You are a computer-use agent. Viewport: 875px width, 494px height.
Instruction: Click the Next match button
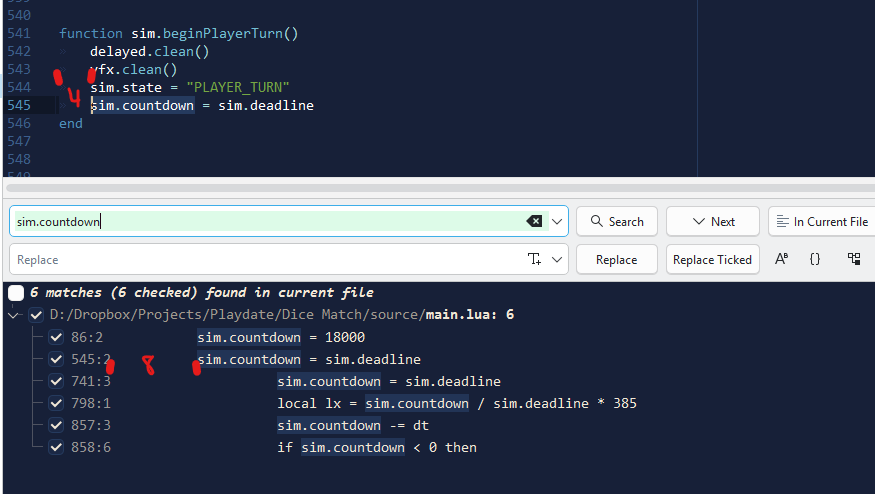click(713, 221)
